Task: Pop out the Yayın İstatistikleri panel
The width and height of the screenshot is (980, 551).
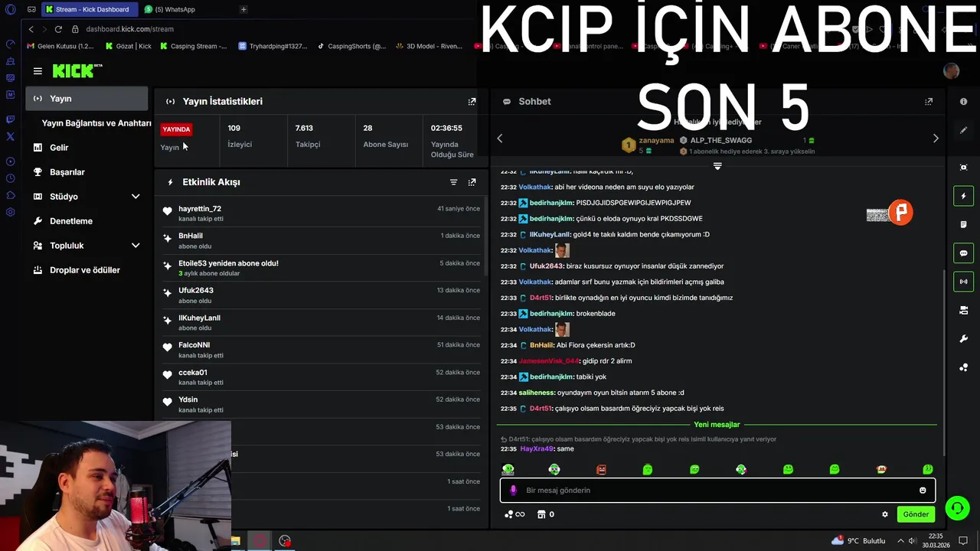Action: coord(472,101)
